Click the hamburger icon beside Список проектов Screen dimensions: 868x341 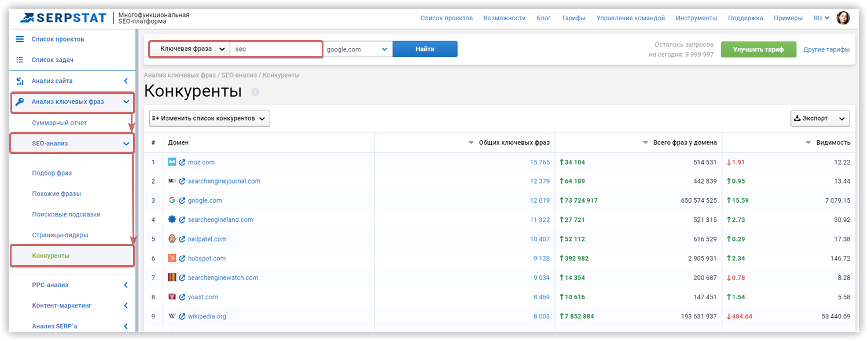tap(20, 39)
